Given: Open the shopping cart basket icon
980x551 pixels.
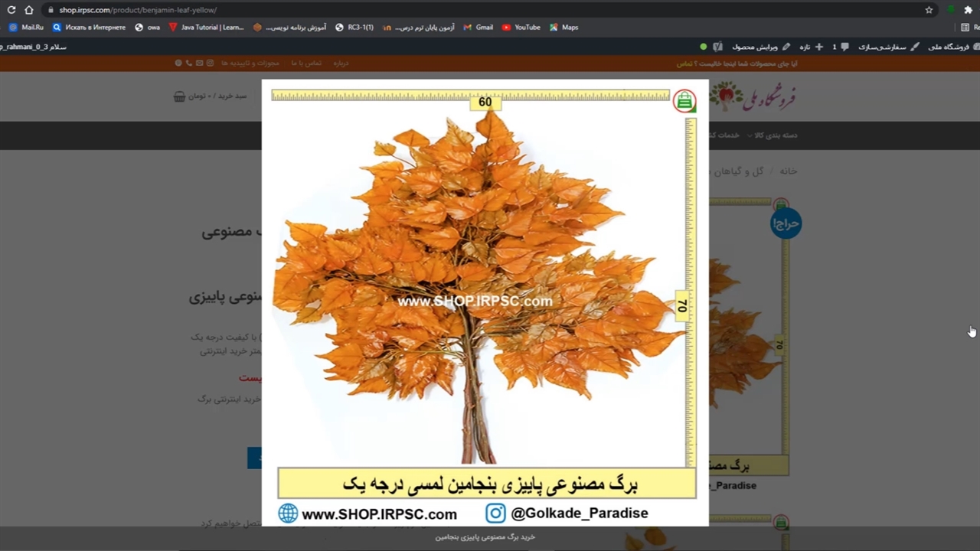Looking at the screenshot, I should click(179, 96).
